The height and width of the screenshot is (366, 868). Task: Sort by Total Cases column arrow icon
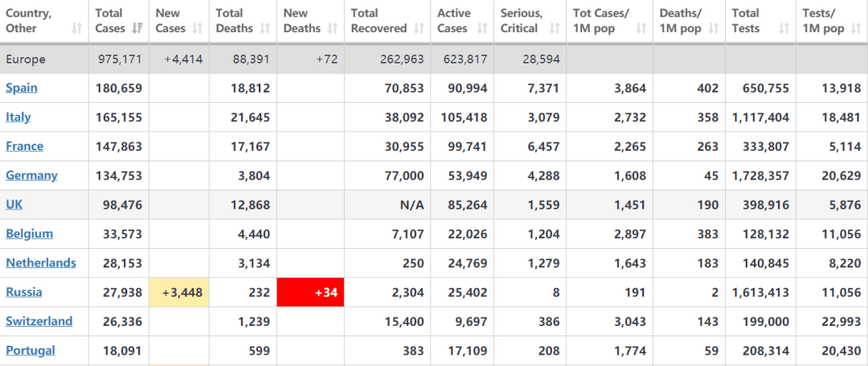click(x=137, y=29)
